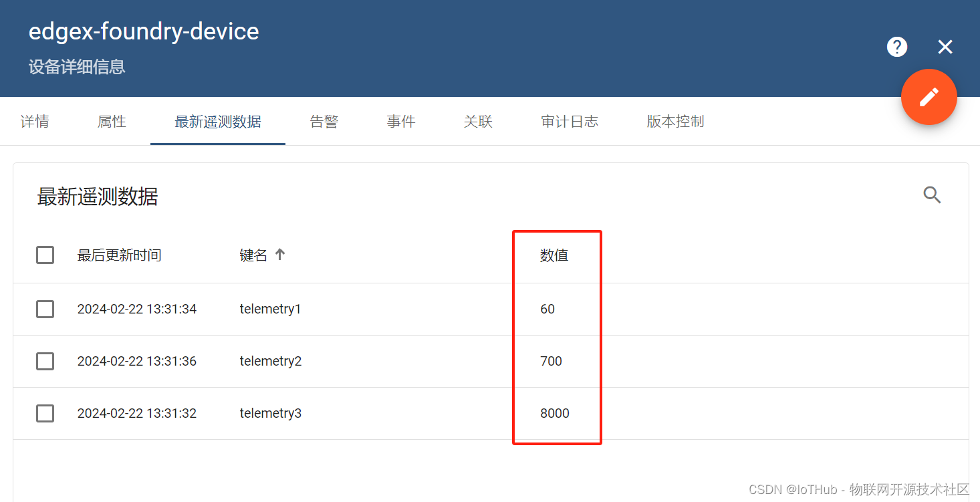Click the value 60
The height and width of the screenshot is (502, 980).
pos(547,309)
